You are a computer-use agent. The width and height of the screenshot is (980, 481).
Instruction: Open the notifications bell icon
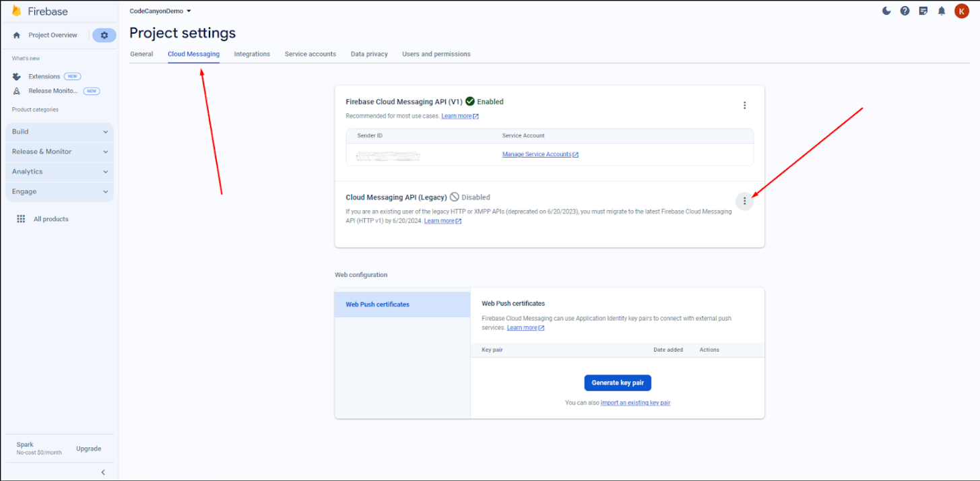click(x=942, y=11)
